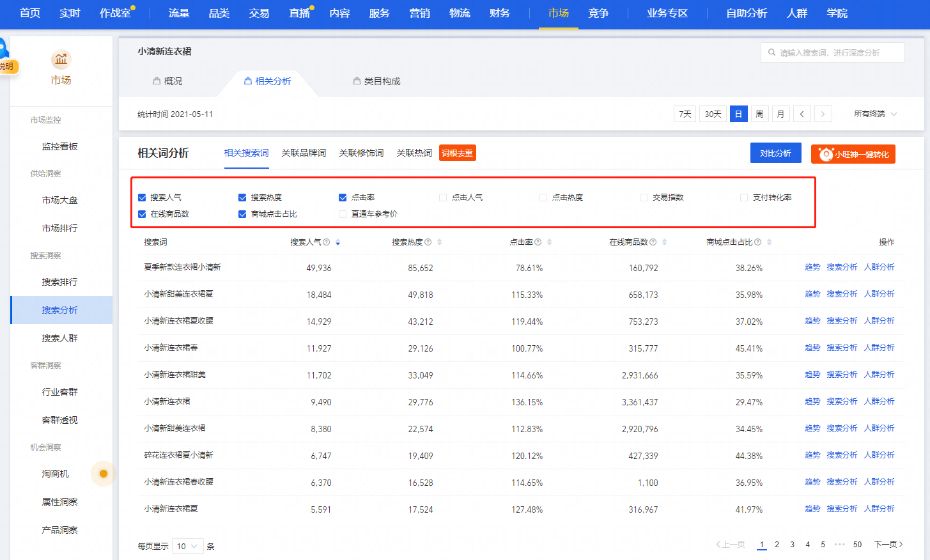Click the help icon next to 在线商品数 header
This screenshot has width=930, height=560.
(x=653, y=242)
